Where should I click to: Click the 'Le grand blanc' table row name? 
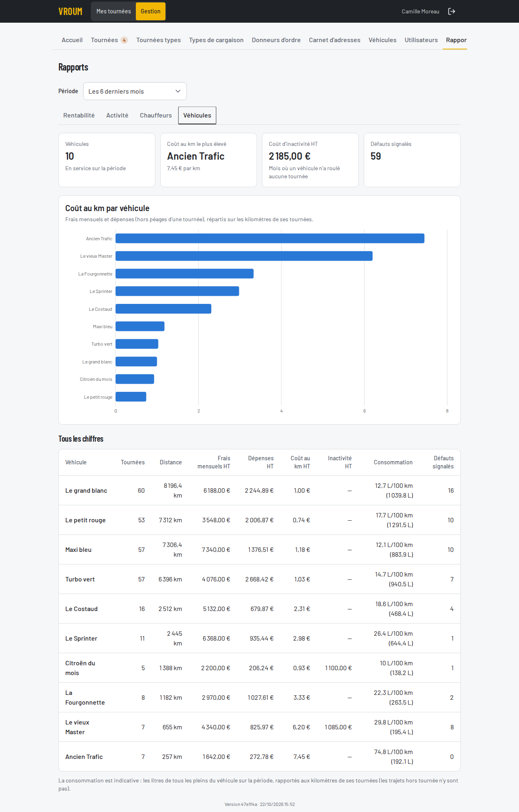[86, 491]
